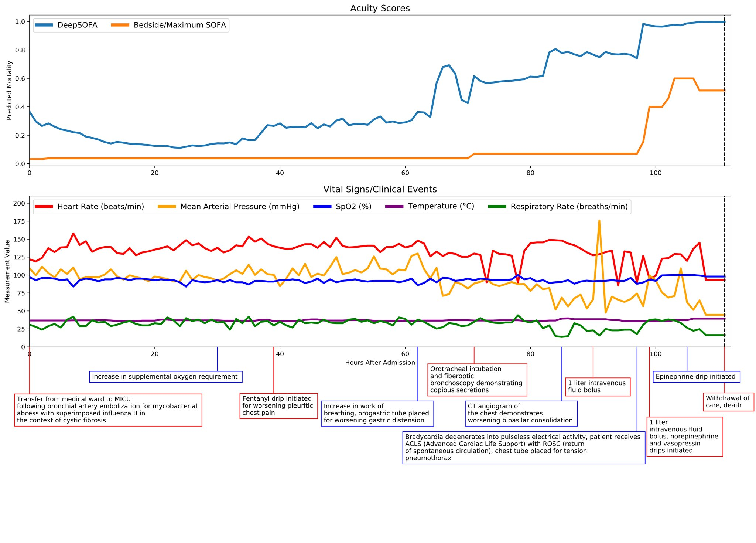Click the Temperature purple legend swatch

coord(395,206)
